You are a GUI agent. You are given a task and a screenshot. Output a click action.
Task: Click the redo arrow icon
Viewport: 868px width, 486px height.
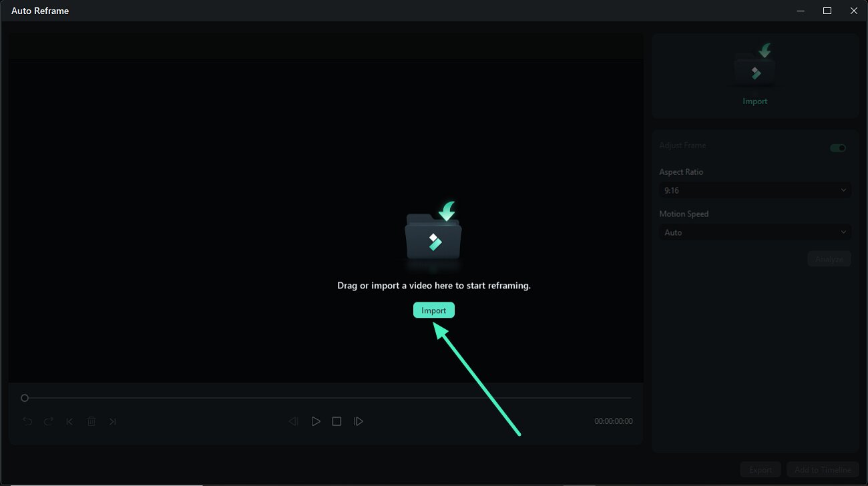coord(49,421)
